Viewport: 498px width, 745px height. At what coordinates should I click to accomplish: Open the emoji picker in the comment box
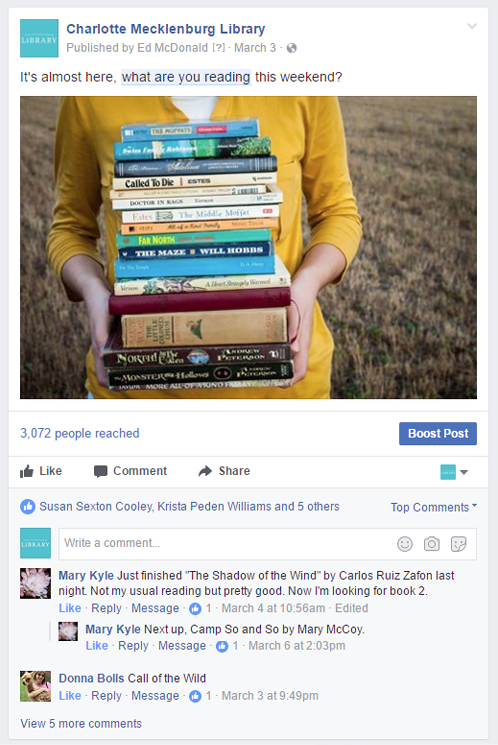(x=405, y=544)
